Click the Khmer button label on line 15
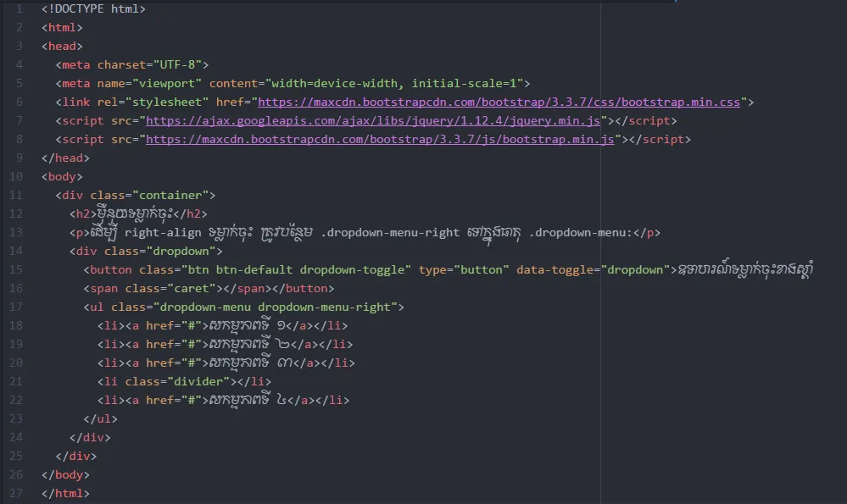The image size is (847, 504). [x=745, y=269]
